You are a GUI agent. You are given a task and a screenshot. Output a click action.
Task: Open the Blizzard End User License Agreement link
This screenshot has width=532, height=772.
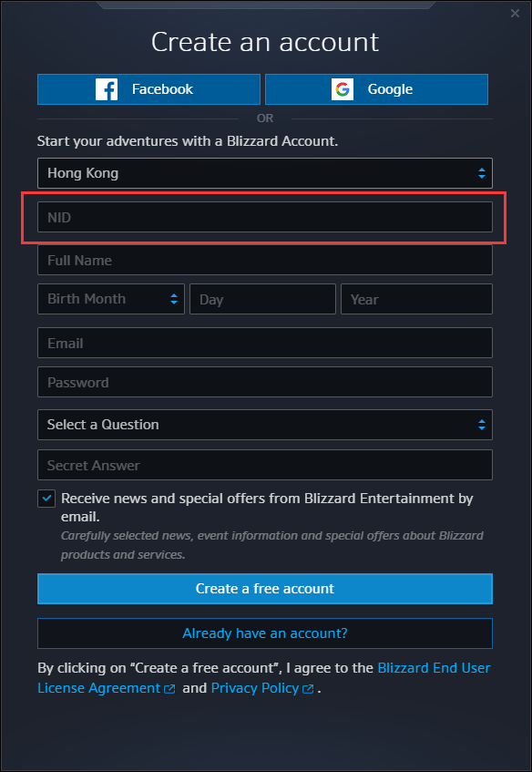pyautogui.click(x=264, y=678)
